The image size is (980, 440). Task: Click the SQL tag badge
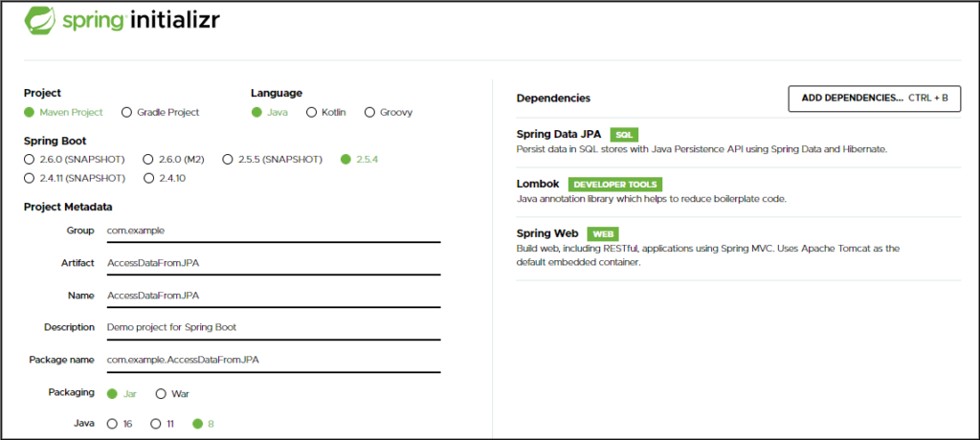click(624, 134)
